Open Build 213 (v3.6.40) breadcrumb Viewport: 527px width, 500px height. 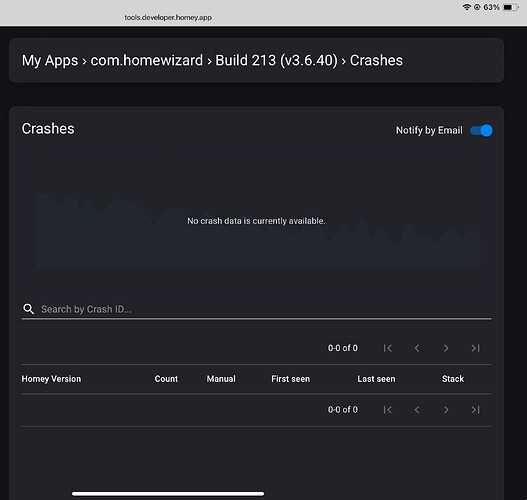click(x=276, y=61)
